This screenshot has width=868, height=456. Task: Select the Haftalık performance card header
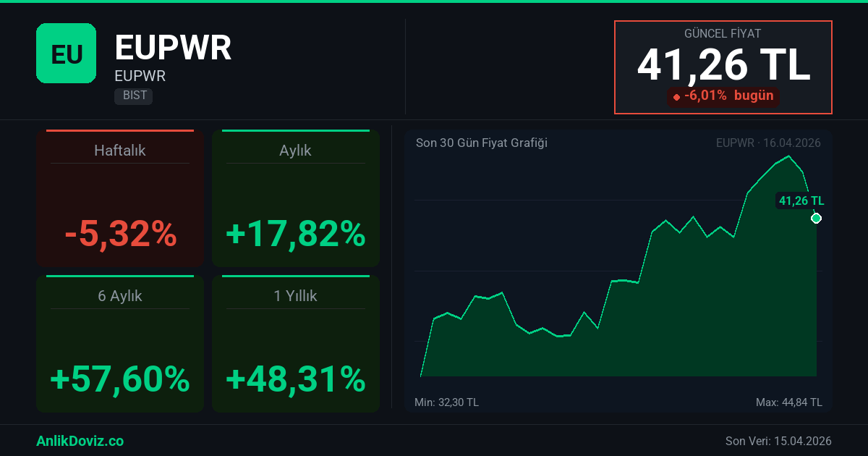120,151
